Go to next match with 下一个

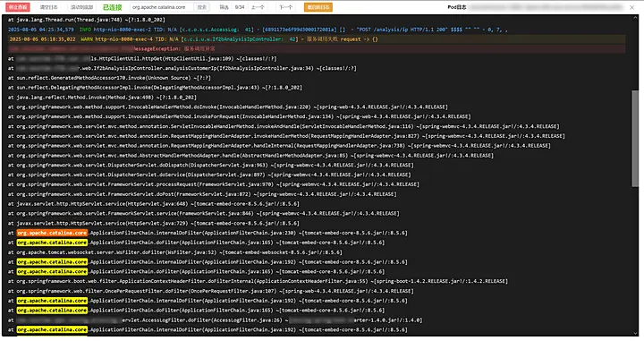286,7
